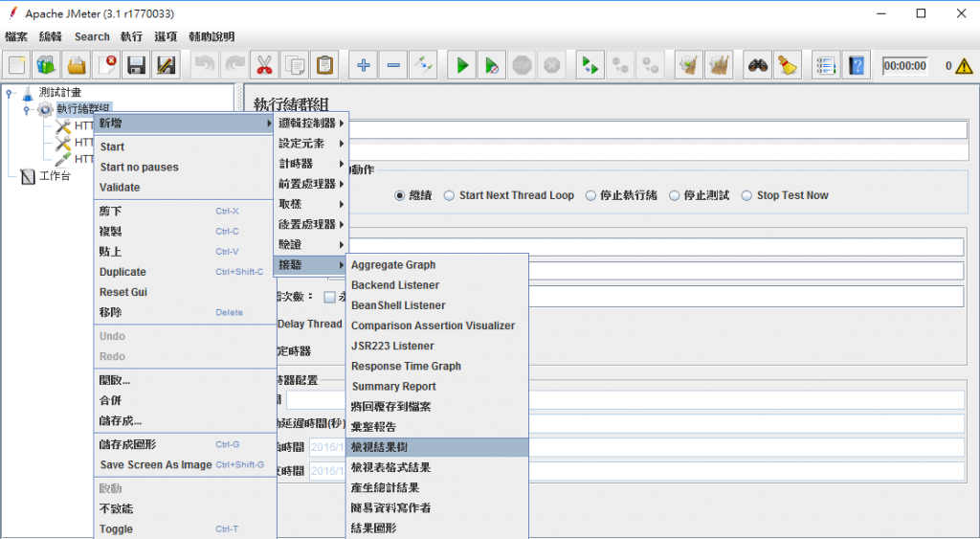Click Save Screen As Image entry
980x539 pixels.
point(185,465)
